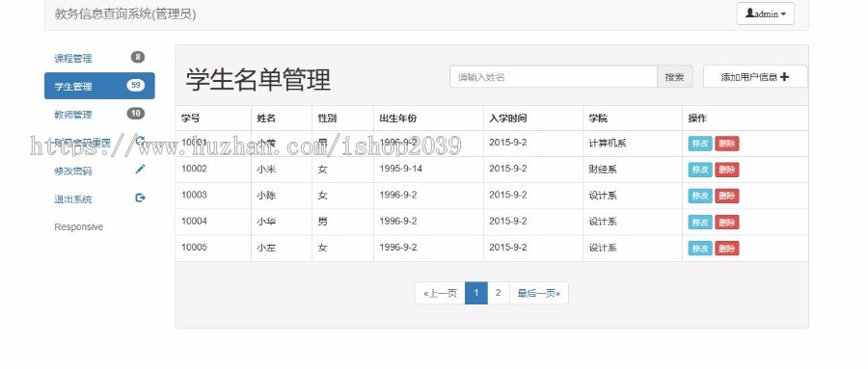This screenshot has width=868, height=369.
Task: Open the 课程管理 section
Action: [x=99, y=58]
